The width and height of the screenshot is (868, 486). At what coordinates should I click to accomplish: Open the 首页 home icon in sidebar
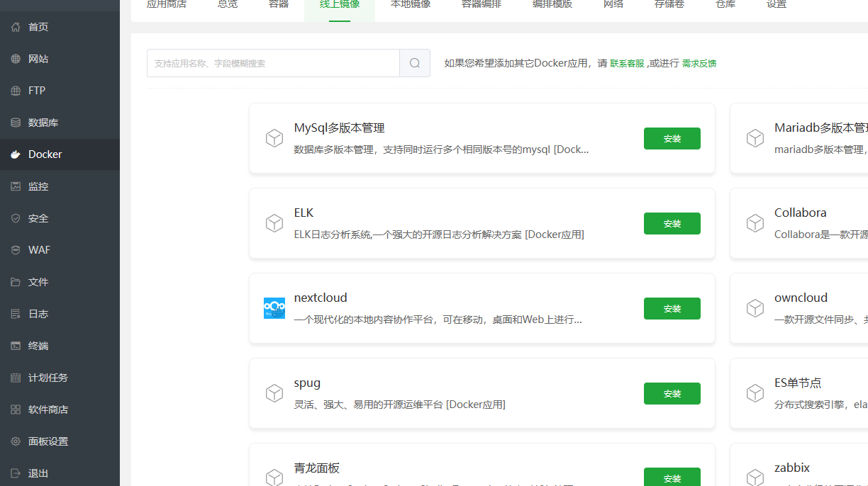(x=16, y=27)
